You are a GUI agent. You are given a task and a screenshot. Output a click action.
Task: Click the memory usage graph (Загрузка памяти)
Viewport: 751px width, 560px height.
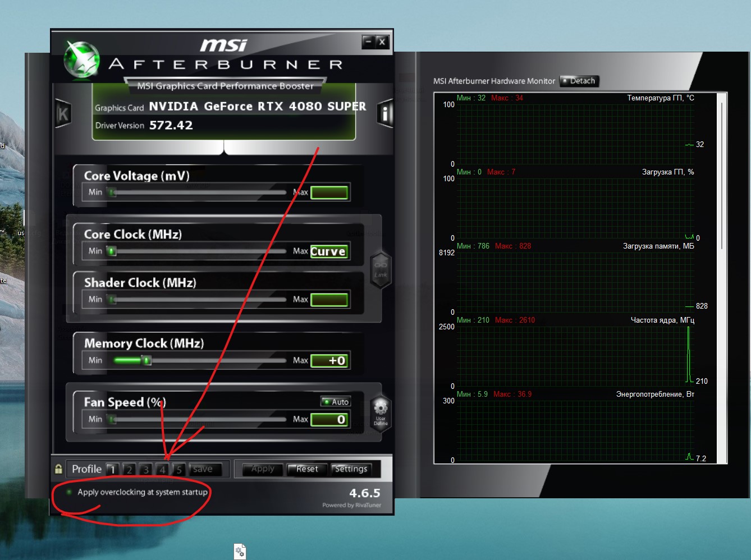point(576,282)
